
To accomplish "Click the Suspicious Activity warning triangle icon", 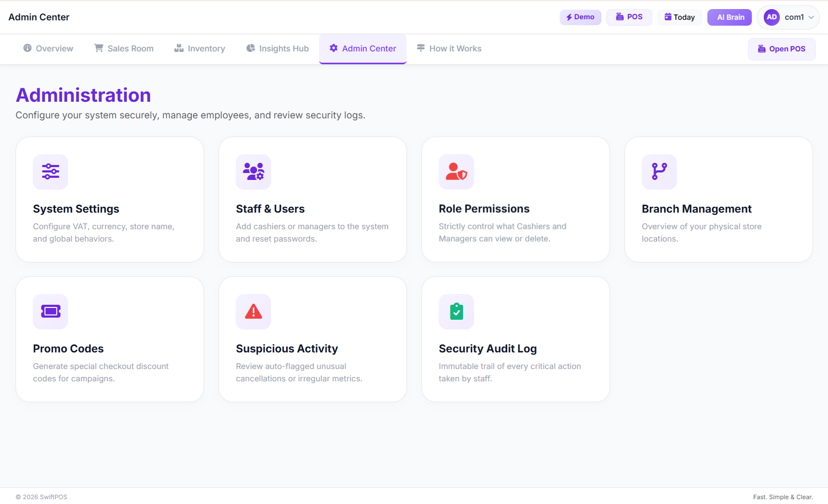I will [x=253, y=311].
